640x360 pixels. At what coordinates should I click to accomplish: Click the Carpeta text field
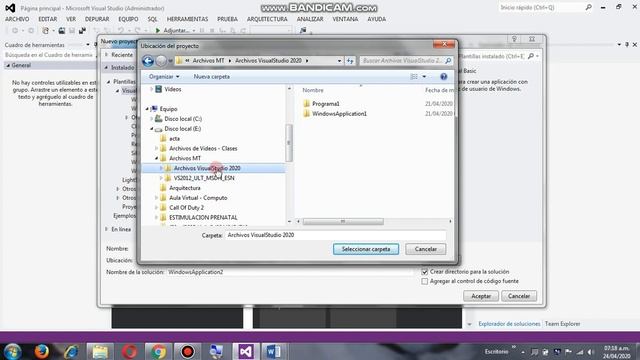[336, 235]
